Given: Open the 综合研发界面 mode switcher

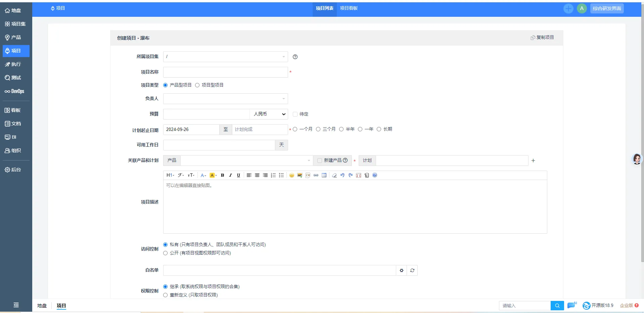Looking at the screenshot, I should coord(607,9).
